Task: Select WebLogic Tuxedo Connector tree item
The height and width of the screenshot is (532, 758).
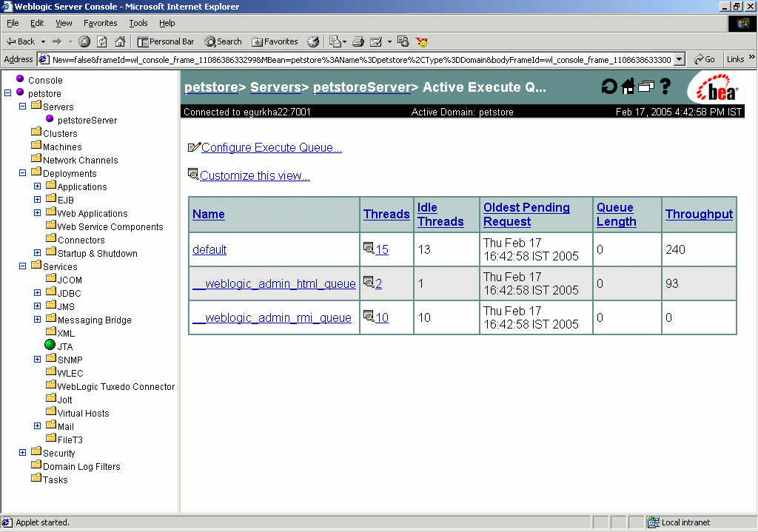Action: coord(116,386)
